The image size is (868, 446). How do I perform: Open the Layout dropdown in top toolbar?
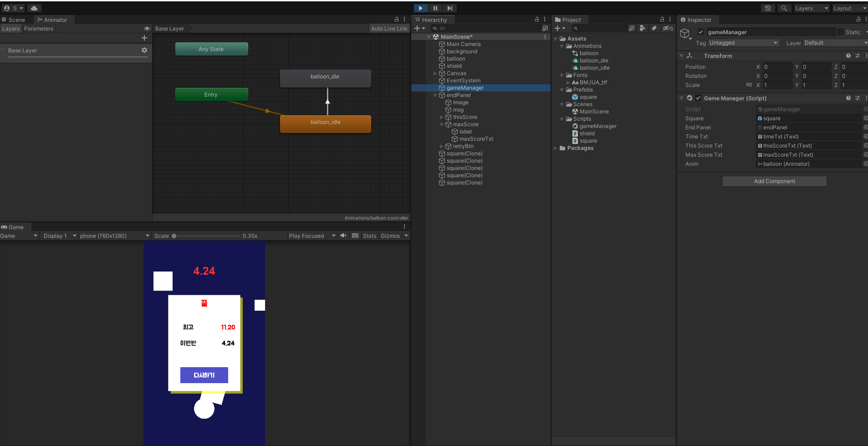tap(850, 8)
